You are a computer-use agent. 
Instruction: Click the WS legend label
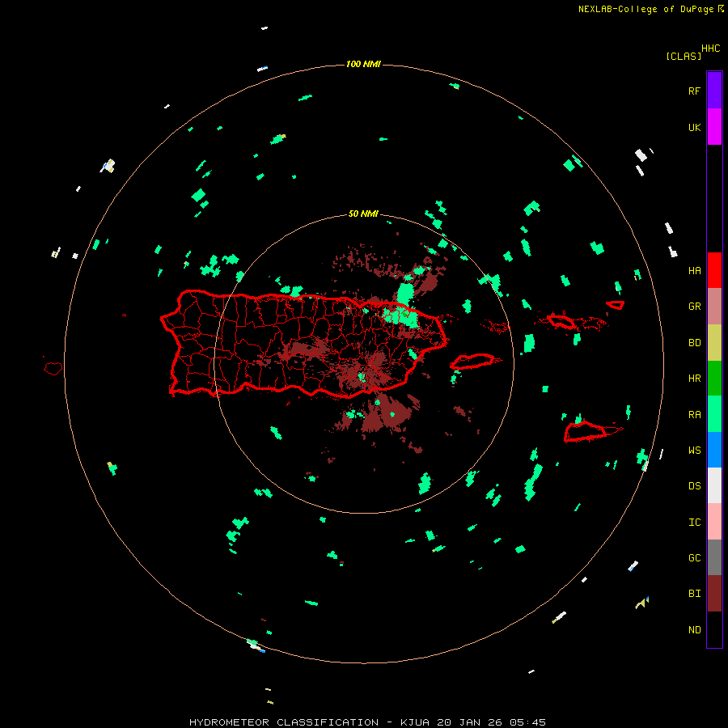click(x=694, y=451)
